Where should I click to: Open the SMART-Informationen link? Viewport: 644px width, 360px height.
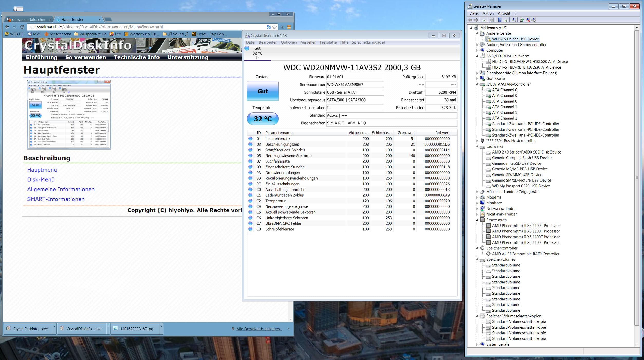pos(56,199)
